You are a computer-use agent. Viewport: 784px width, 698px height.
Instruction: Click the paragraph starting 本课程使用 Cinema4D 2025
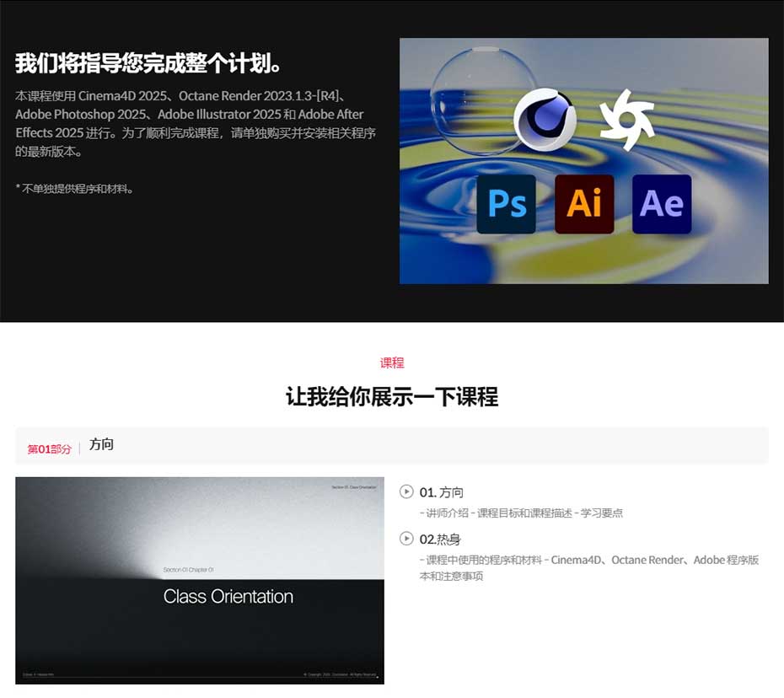195,124
